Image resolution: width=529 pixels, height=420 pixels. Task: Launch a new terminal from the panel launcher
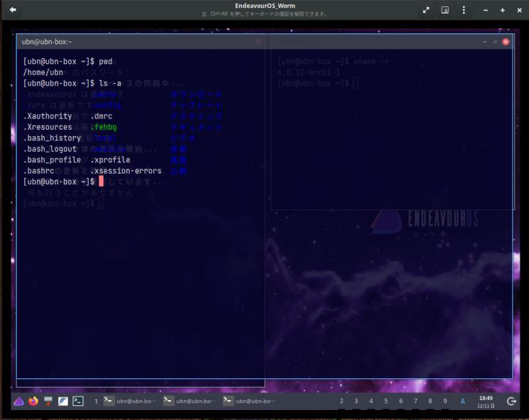click(x=78, y=401)
